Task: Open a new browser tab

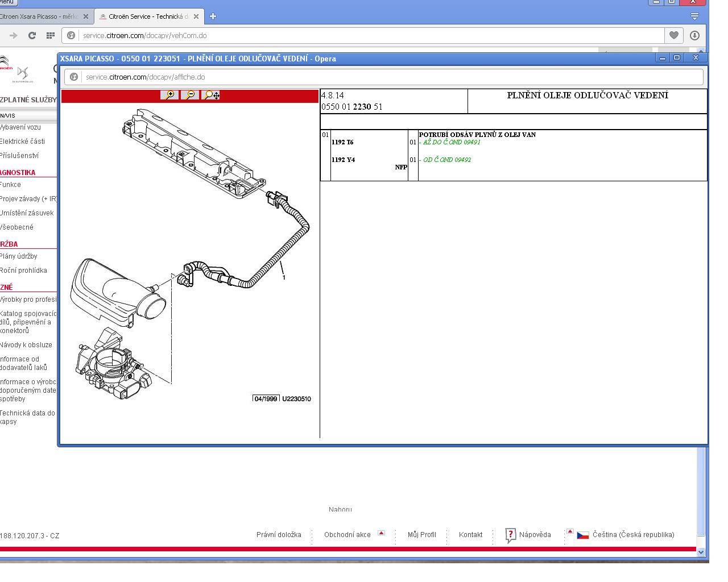Action: coord(213,16)
